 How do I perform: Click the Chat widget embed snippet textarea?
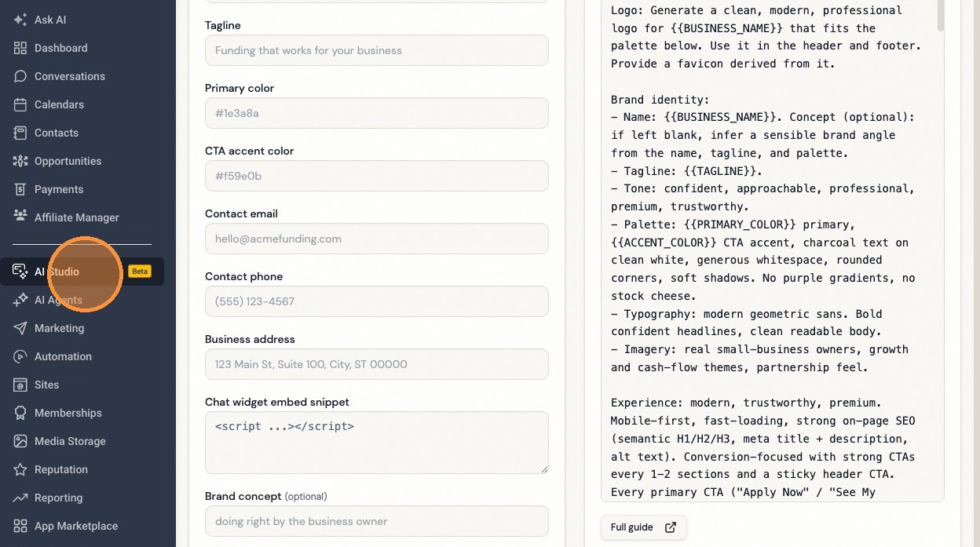tap(377, 443)
